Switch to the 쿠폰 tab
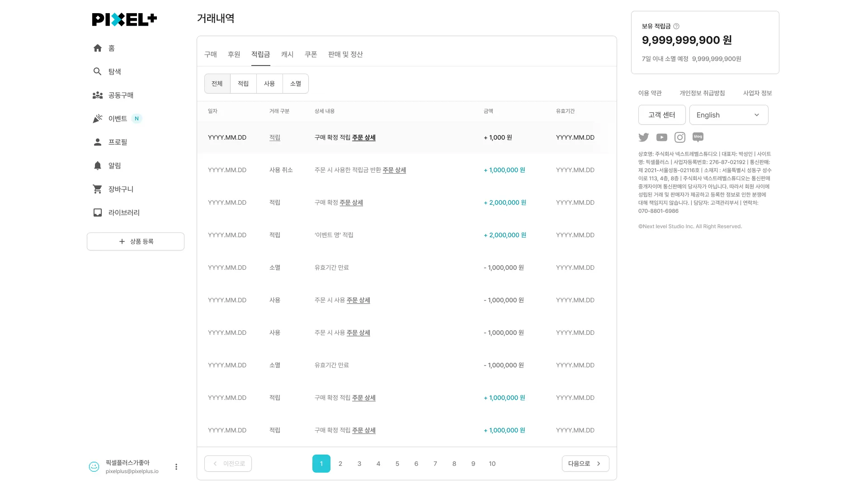 pos(311,54)
